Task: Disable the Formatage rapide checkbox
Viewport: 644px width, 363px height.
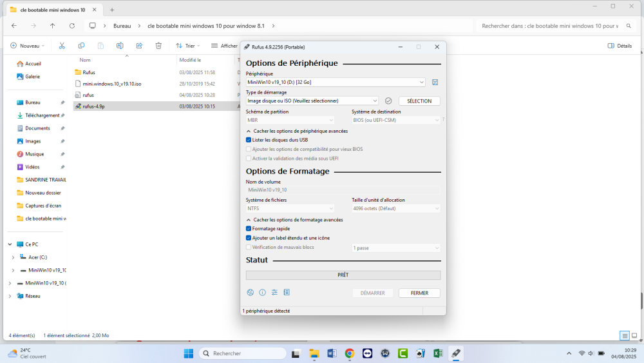Action: pyautogui.click(x=249, y=228)
